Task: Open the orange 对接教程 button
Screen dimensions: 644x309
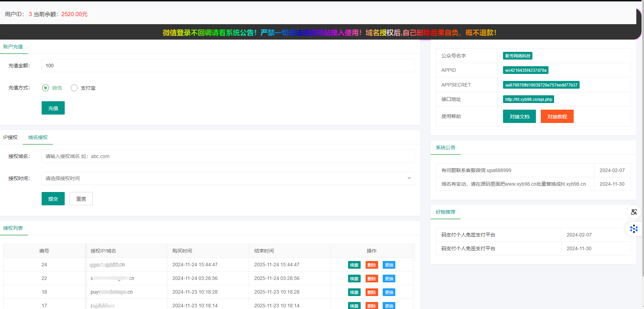Action: [x=557, y=117]
